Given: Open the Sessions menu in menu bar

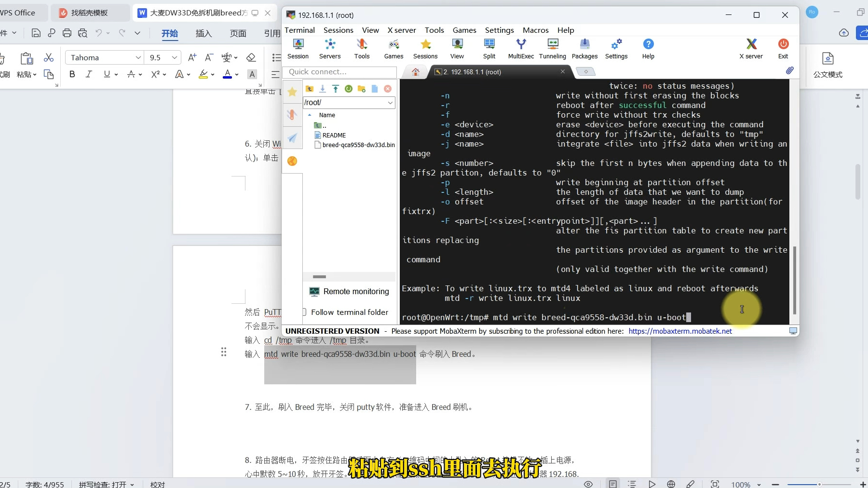Looking at the screenshot, I should pyautogui.click(x=338, y=30).
